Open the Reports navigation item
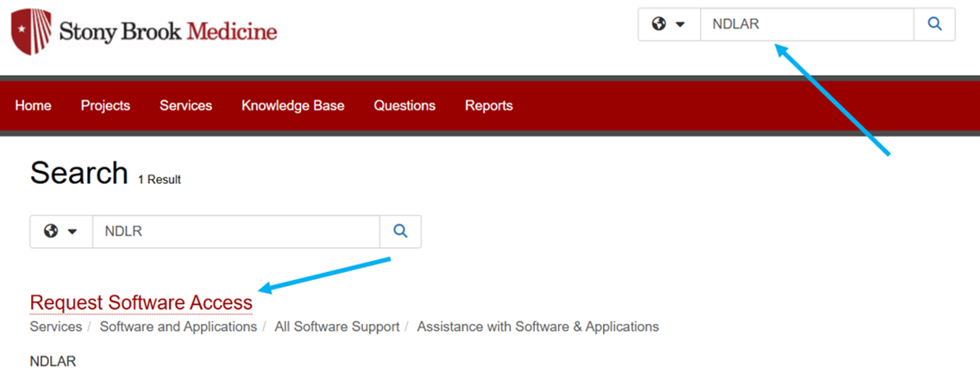This screenshot has height=380, width=980. click(x=489, y=106)
